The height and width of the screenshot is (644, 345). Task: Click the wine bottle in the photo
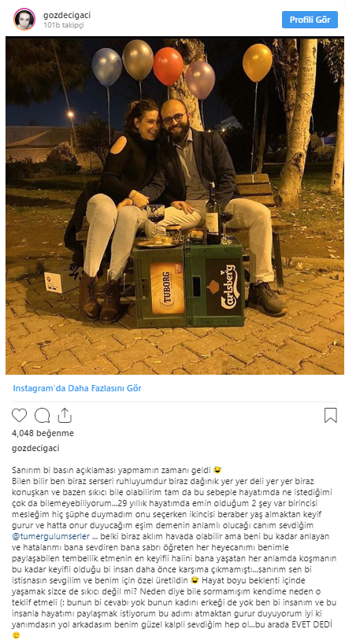[x=213, y=214]
